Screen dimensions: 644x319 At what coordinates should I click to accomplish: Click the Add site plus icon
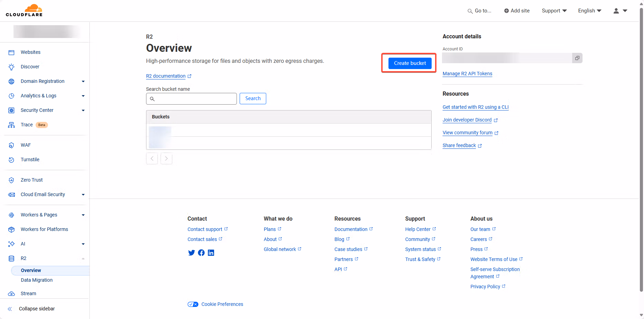click(507, 11)
